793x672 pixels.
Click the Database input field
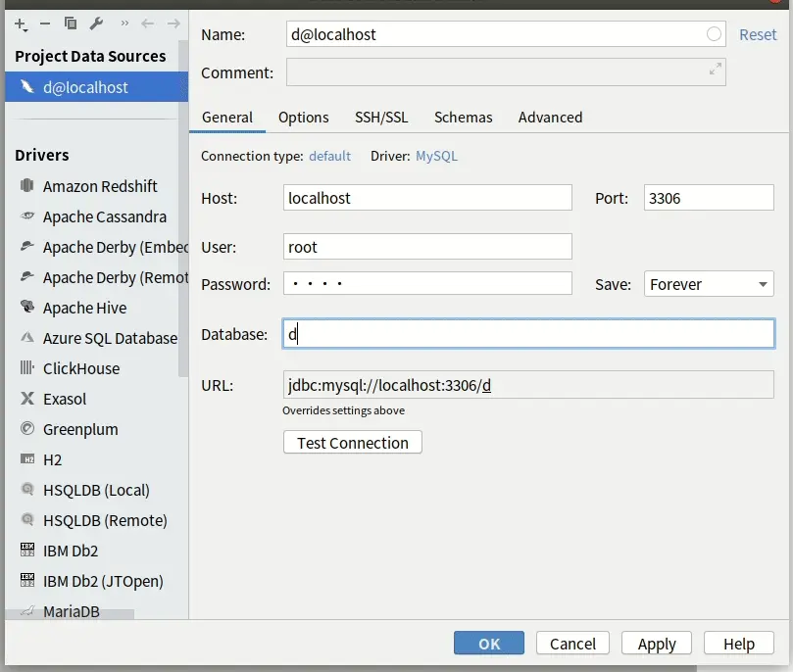528,333
